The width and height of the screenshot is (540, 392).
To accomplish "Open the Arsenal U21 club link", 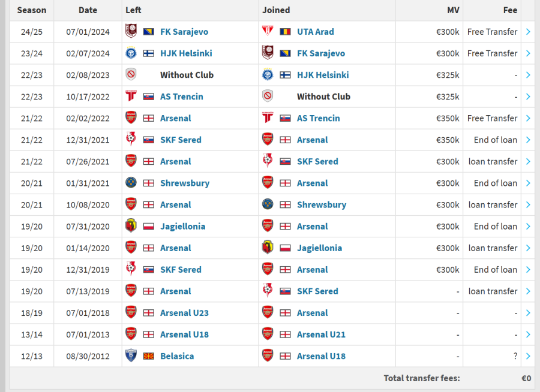I will tap(321, 334).
